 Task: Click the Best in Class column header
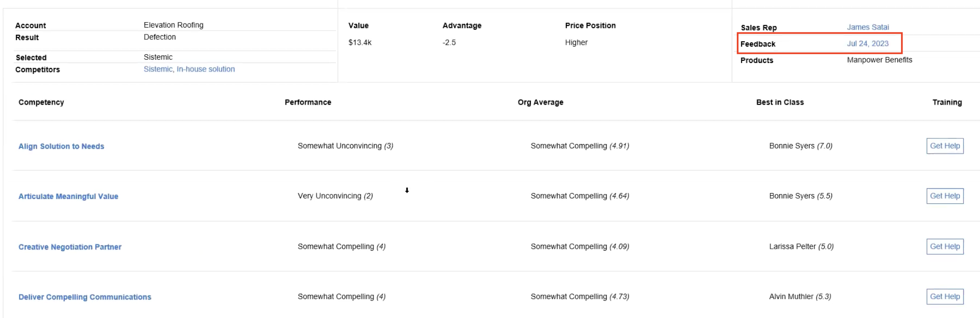(780, 102)
